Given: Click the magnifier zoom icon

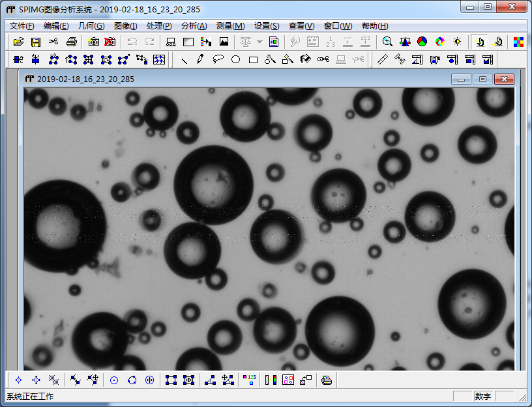Looking at the screenshot, I should pyautogui.click(x=387, y=42).
